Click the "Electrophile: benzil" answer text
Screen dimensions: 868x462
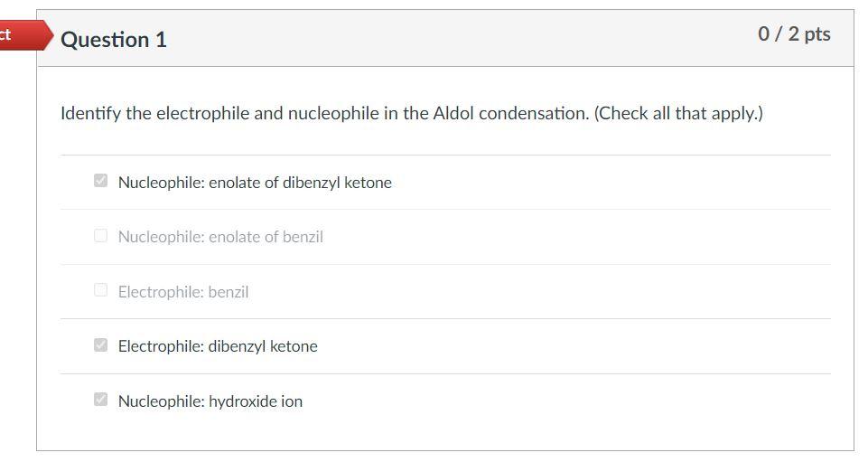pos(183,292)
